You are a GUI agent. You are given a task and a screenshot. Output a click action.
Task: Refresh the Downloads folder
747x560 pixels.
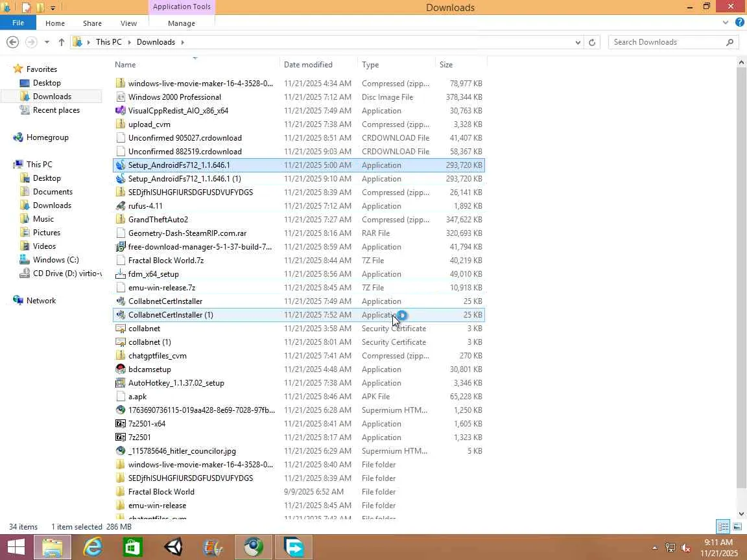pyautogui.click(x=592, y=42)
